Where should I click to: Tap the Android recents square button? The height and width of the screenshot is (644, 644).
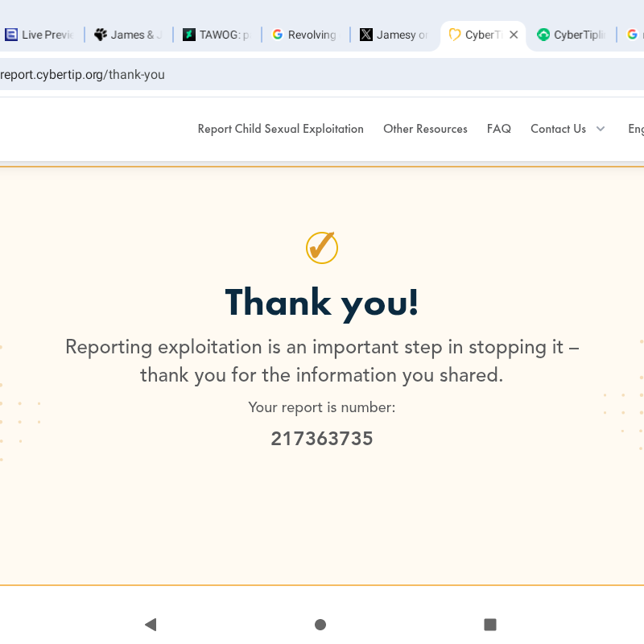pos(489,624)
